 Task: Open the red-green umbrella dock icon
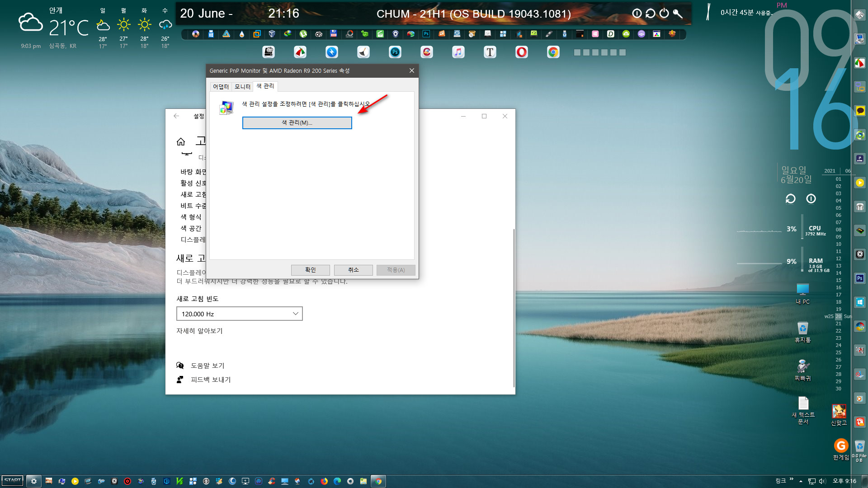pos(300,52)
